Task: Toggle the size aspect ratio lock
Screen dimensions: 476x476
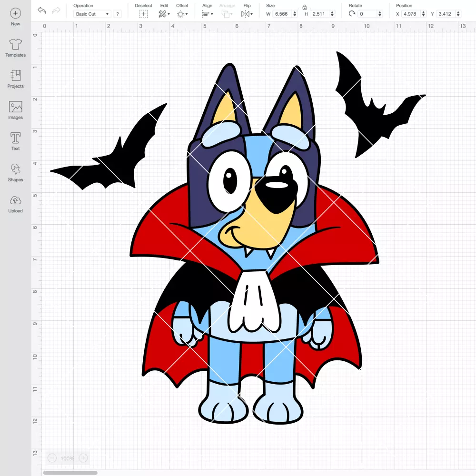Action: click(x=305, y=7)
